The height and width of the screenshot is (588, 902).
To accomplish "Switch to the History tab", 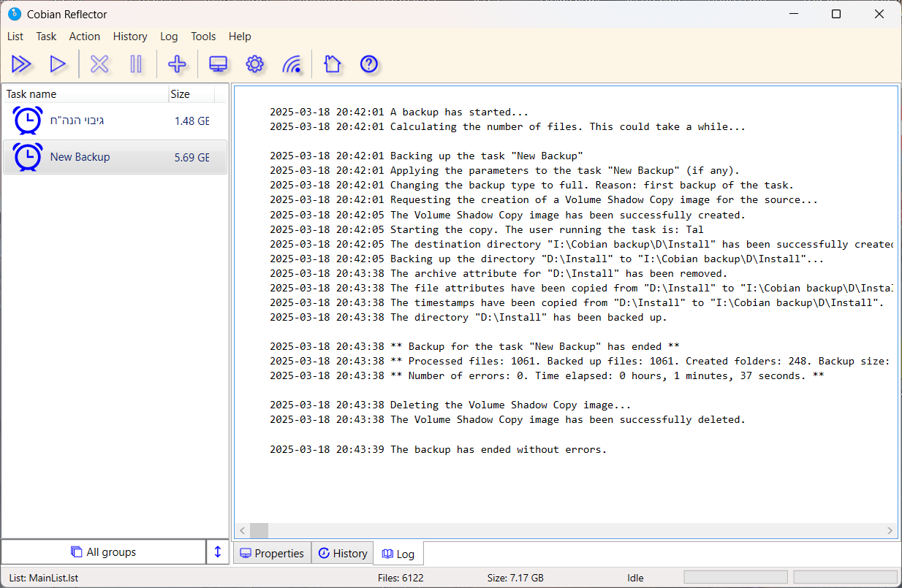I will click(x=342, y=554).
